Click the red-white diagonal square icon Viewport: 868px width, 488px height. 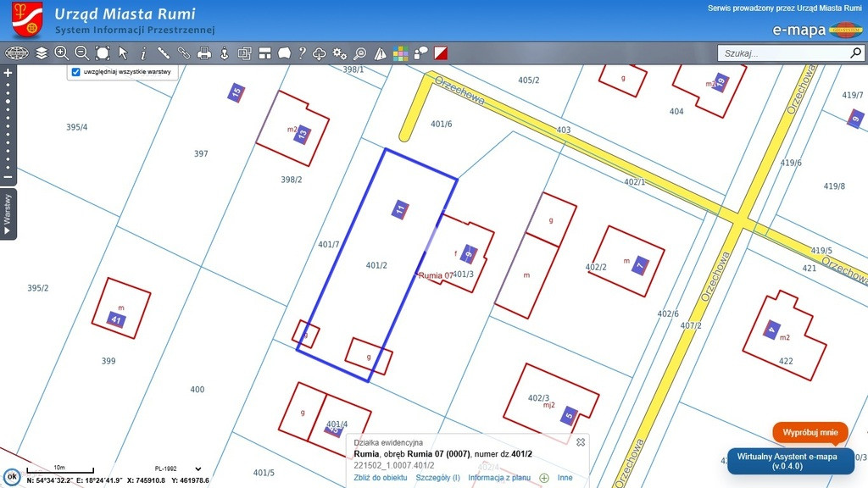441,53
